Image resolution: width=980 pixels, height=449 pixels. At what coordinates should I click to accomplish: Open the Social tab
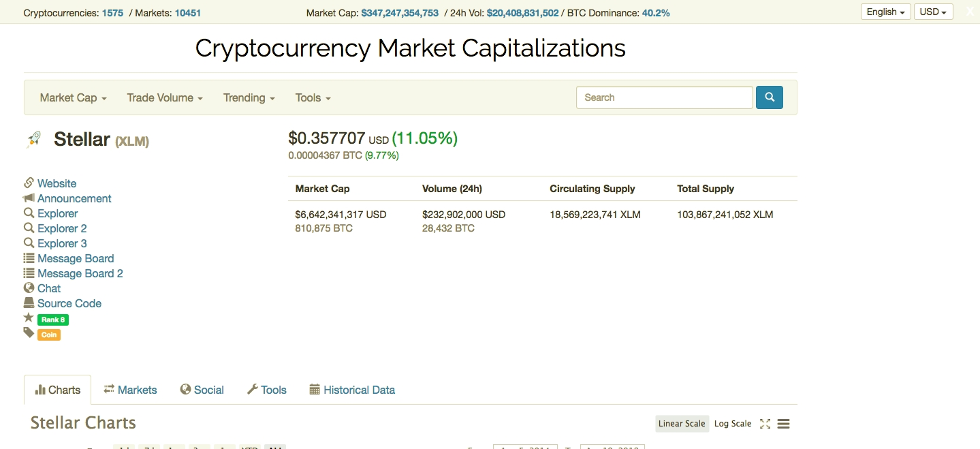[202, 390]
